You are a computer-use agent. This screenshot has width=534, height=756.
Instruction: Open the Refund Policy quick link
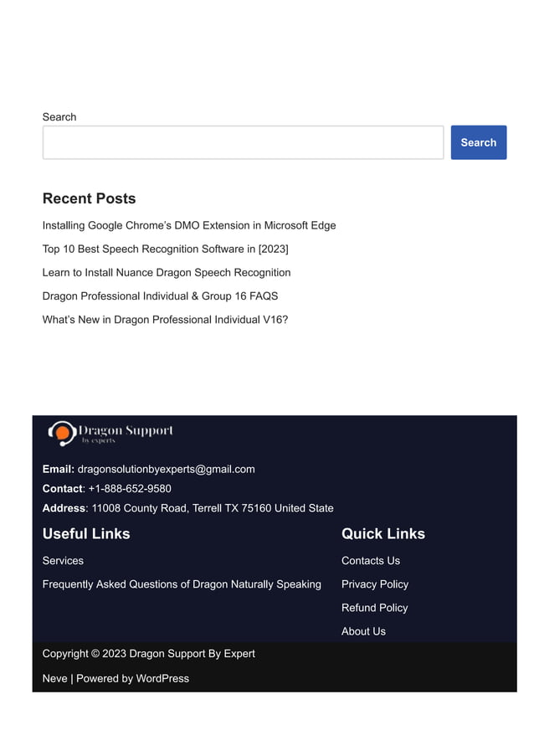(374, 608)
